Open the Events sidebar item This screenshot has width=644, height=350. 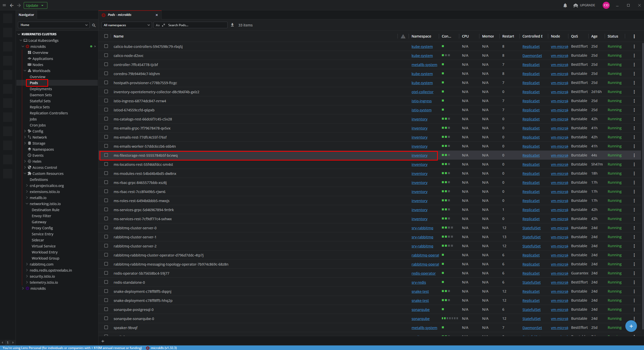[38, 155]
